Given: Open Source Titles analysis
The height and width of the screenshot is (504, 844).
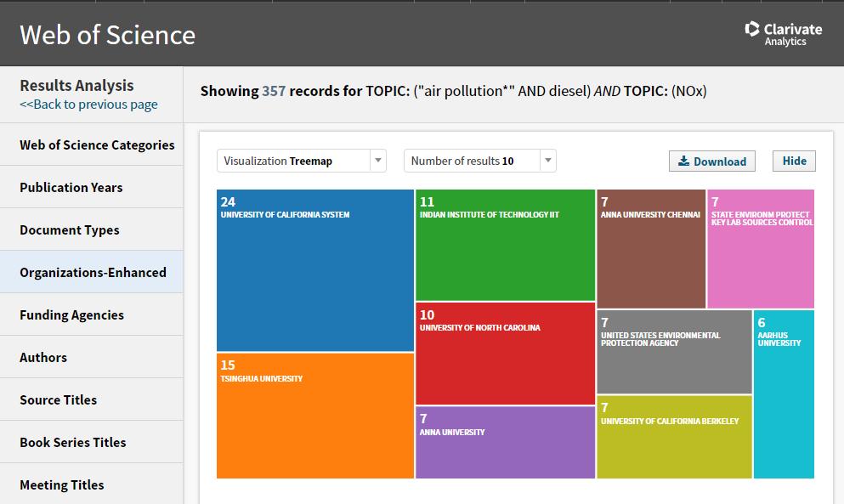Looking at the screenshot, I should pos(92,400).
